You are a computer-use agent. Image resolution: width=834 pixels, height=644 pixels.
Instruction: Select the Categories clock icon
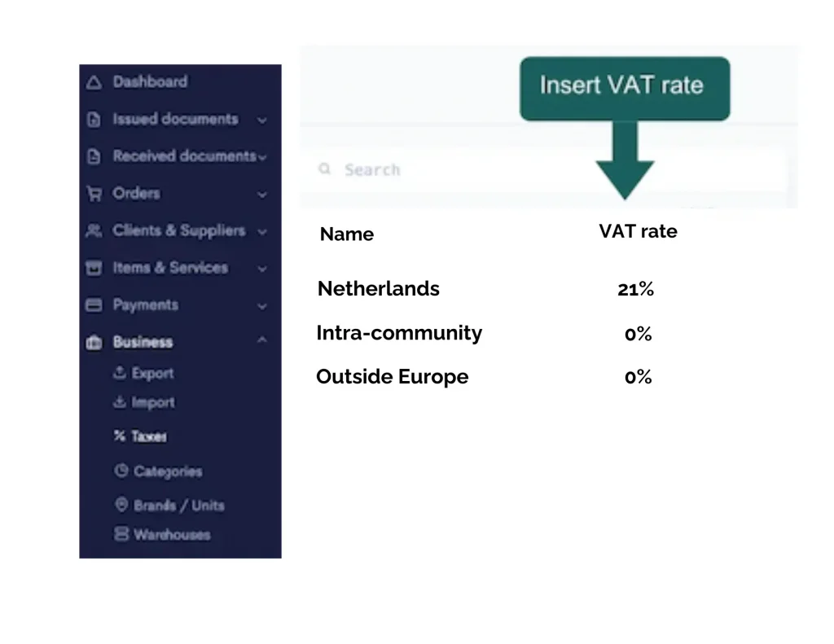click(120, 471)
